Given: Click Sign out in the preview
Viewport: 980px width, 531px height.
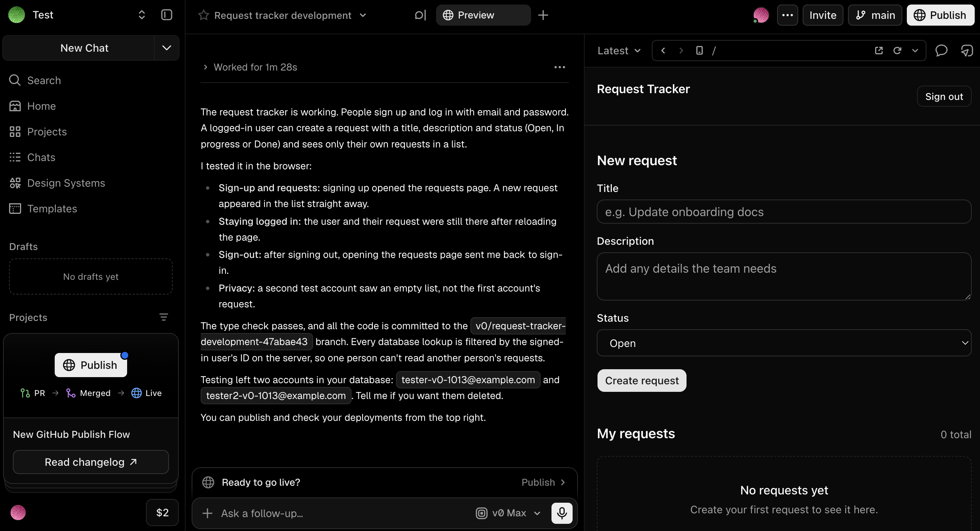Looking at the screenshot, I should point(944,97).
